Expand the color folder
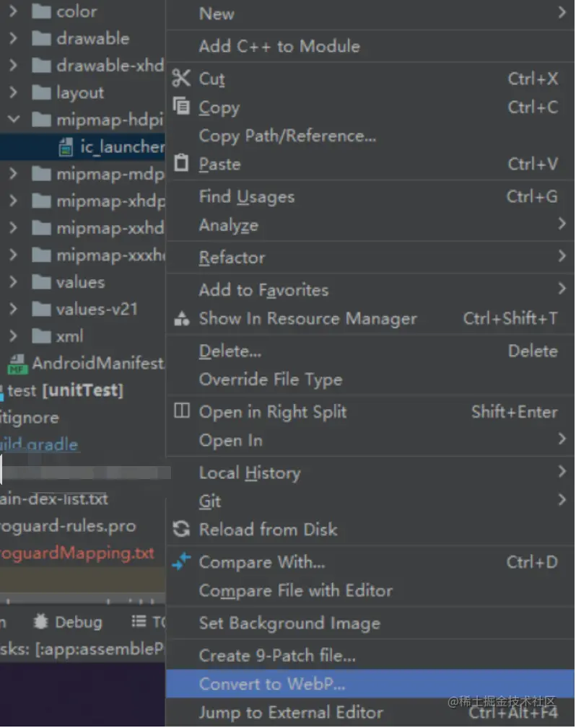 tap(13, 12)
